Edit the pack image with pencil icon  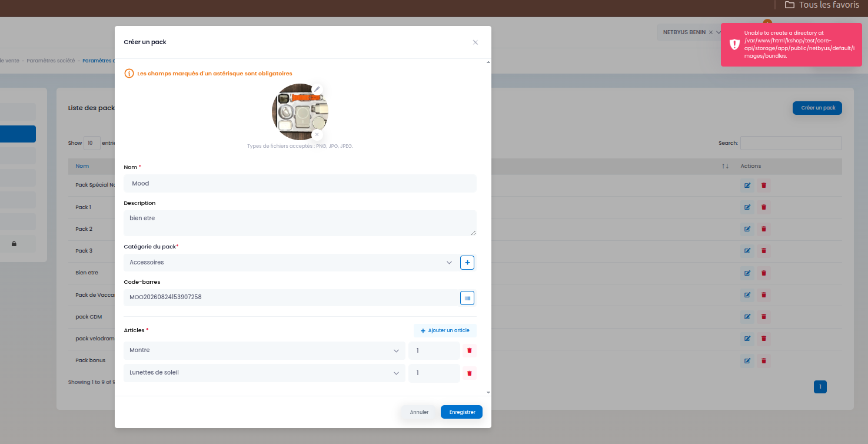point(317,90)
